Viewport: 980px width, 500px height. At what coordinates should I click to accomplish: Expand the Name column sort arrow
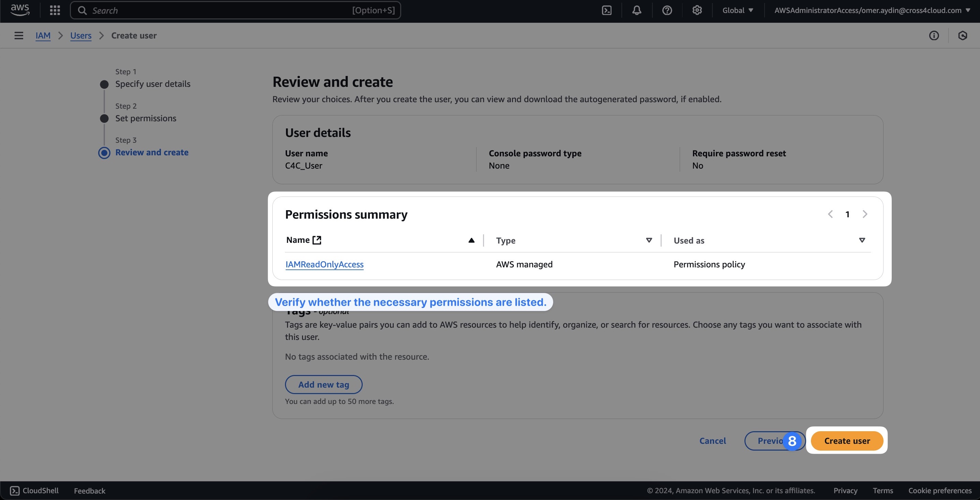coord(471,240)
